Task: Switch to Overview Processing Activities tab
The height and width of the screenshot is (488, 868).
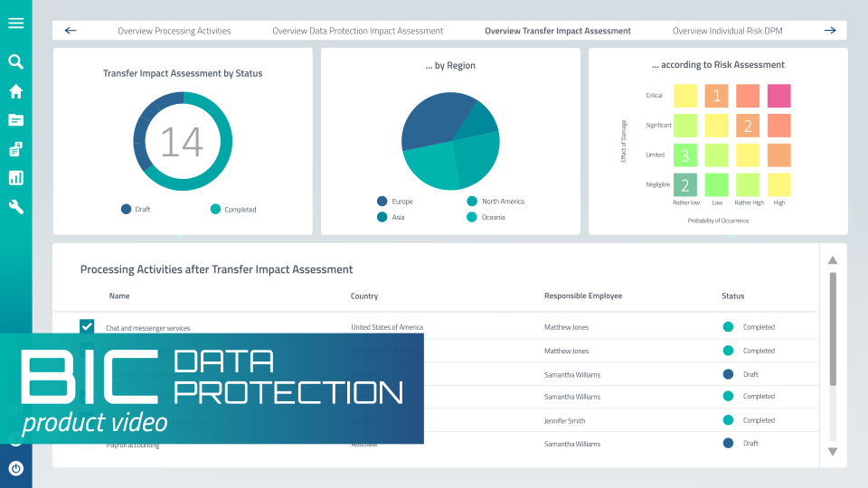Action: [174, 31]
